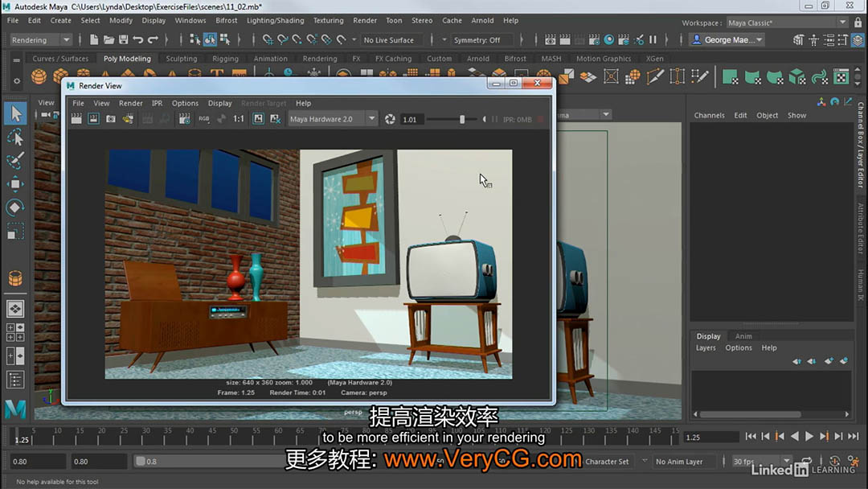This screenshot has width=868, height=489.
Task: Click the green Planar UV mapping shelf icon
Action: click(x=730, y=76)
